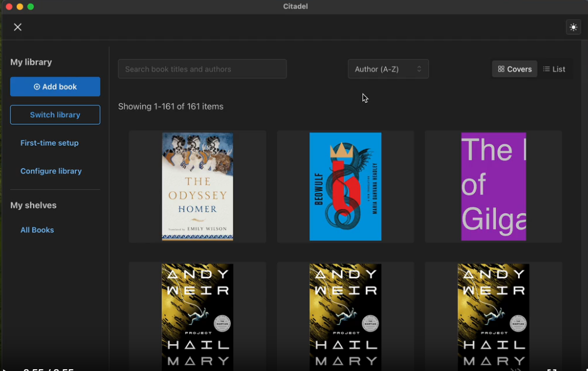Select the blue Beowulf book cover

(x=345, y=186)
